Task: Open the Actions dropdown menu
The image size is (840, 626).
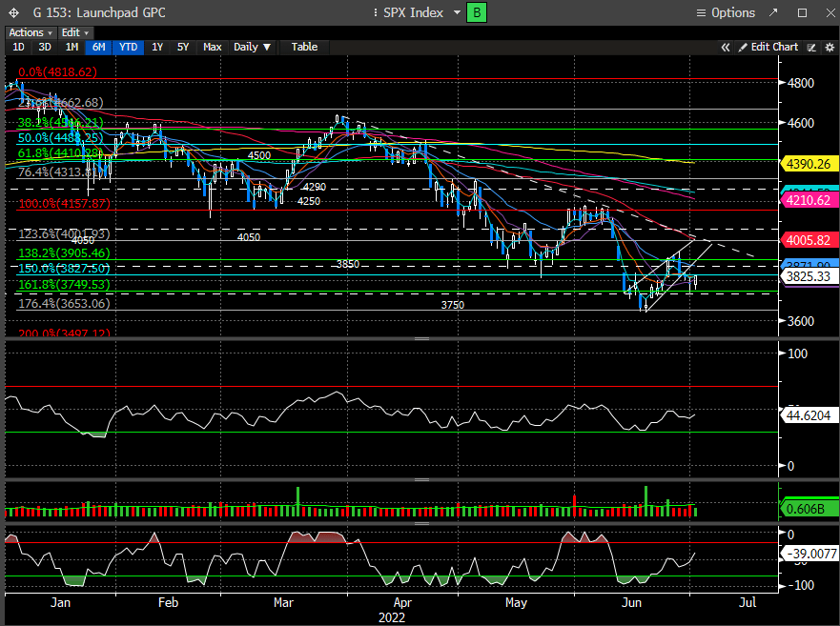Action: 29,32
